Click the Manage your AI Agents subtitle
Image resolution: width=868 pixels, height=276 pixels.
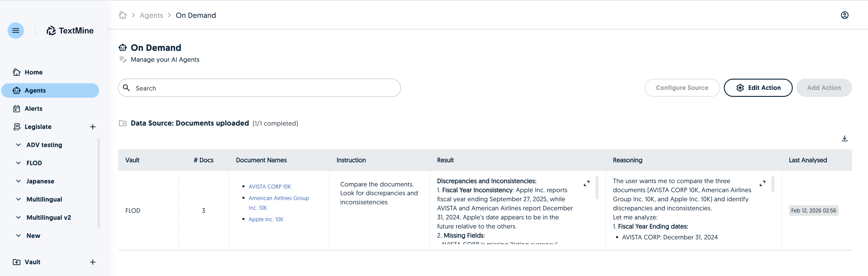(165, 60)
